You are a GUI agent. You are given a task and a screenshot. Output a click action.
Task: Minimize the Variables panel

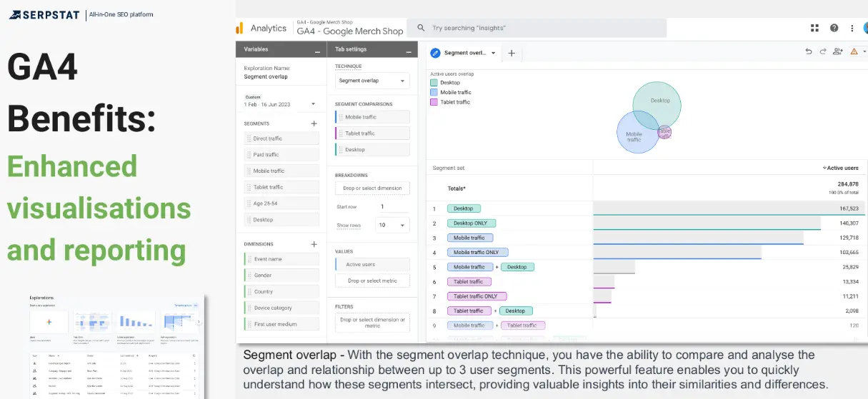coord(317,51)
